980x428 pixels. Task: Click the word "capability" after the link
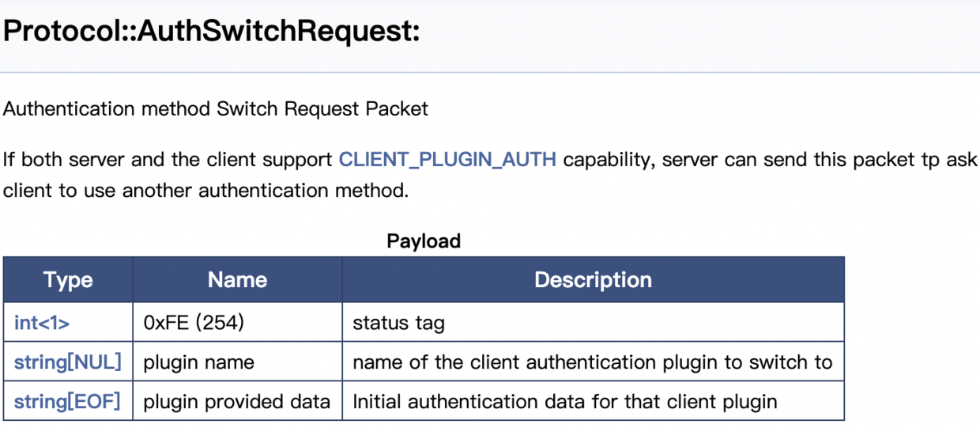pyautogui.click(x=605, y=160)
